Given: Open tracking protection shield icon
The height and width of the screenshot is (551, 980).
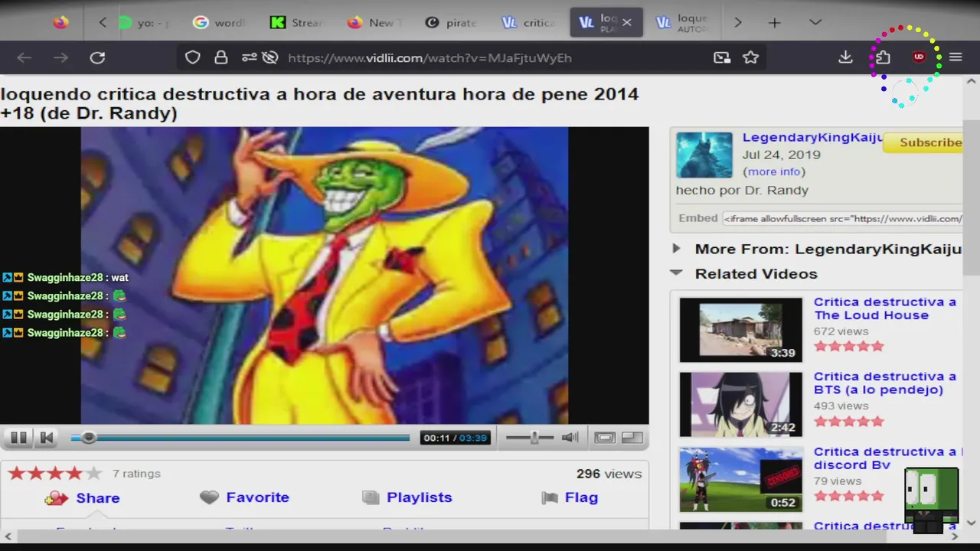Looking at the screenshot, I should coord(192,57).
